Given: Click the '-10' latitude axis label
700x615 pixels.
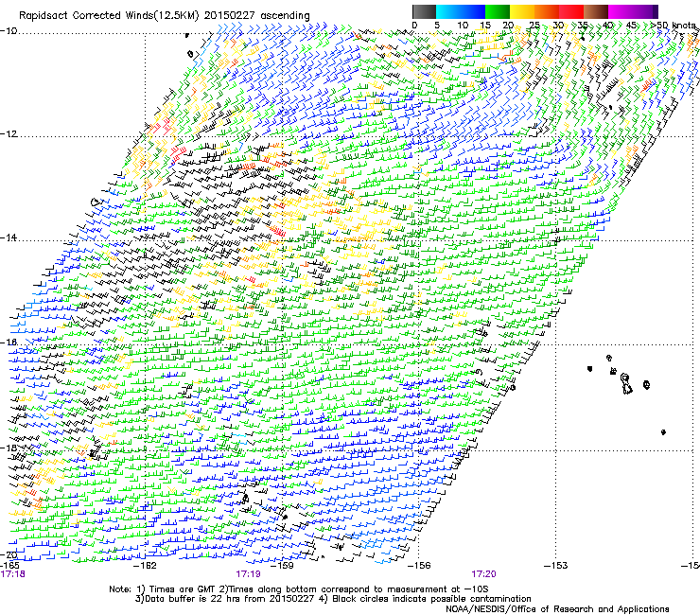Looking at the screenshot, I should (x=9, y=31).
